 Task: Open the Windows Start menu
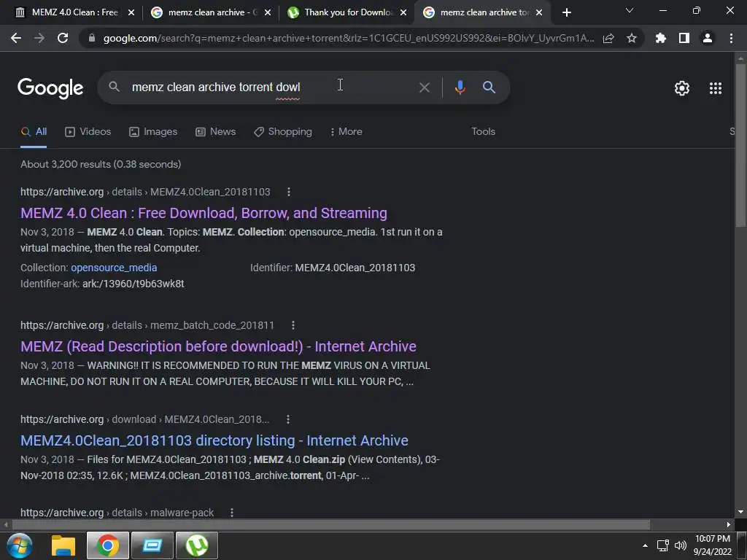[20, 545]
